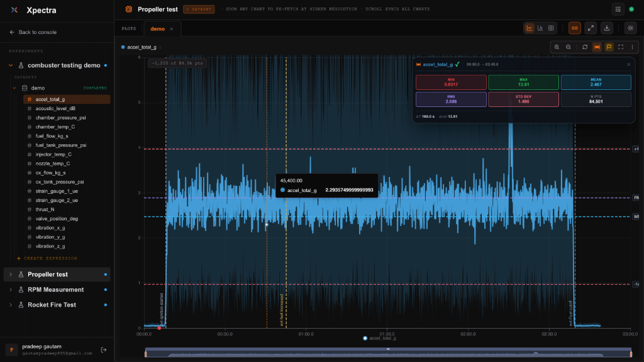644x362 pixels.
Task: Close the accel_total_g statistics panel
Action: pos(628,65)
